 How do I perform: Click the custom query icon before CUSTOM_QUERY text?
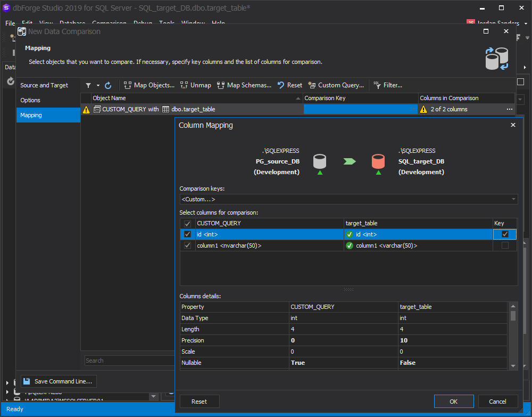click(x=97, y=109)
